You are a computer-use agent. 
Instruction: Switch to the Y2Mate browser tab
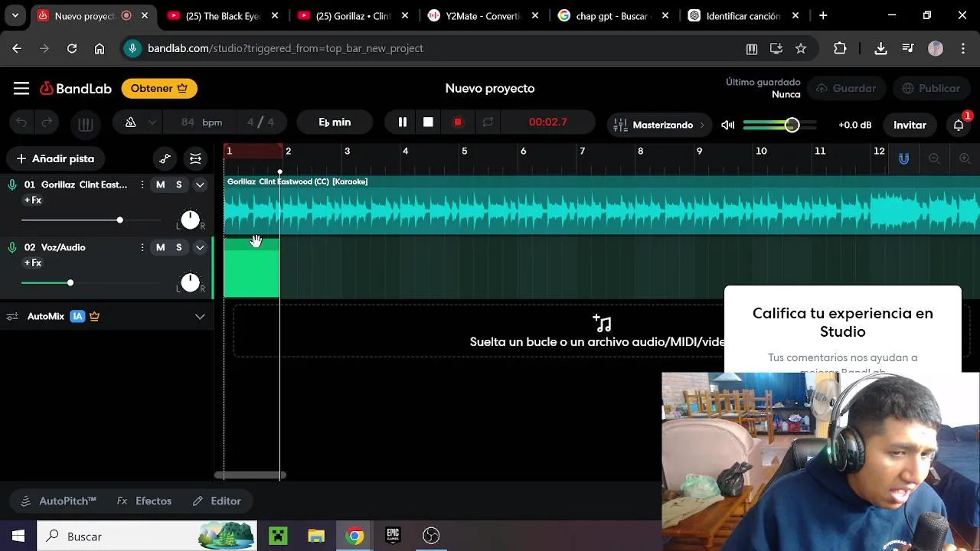coord(482,15)
